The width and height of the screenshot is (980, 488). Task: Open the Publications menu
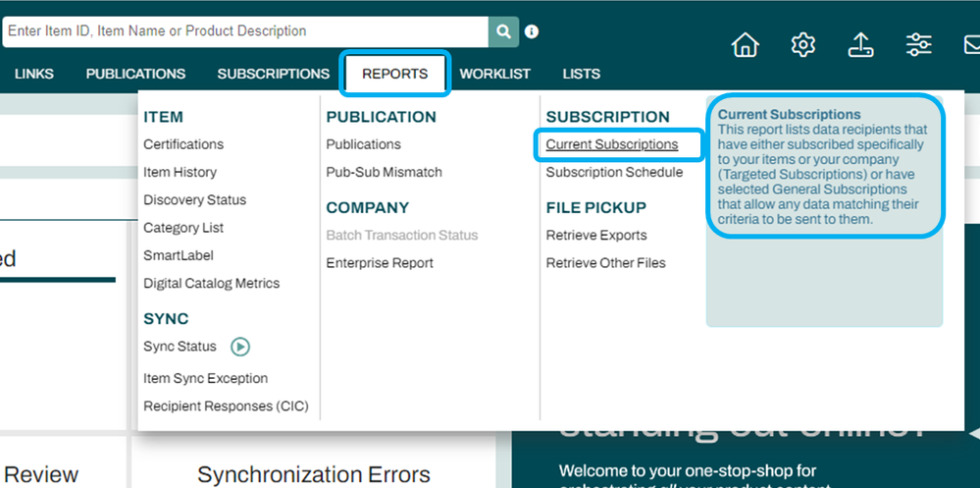point(135,74)
